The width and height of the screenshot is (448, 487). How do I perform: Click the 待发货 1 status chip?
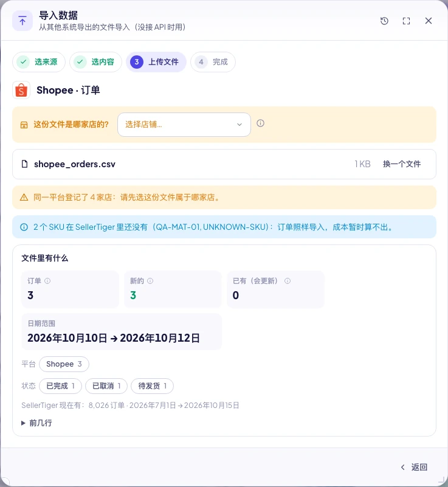tap(152, 385)
